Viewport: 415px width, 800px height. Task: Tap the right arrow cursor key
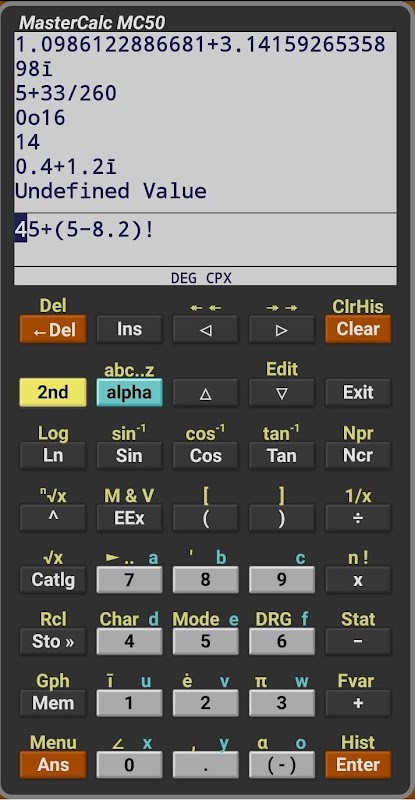(x=282, y=330)
